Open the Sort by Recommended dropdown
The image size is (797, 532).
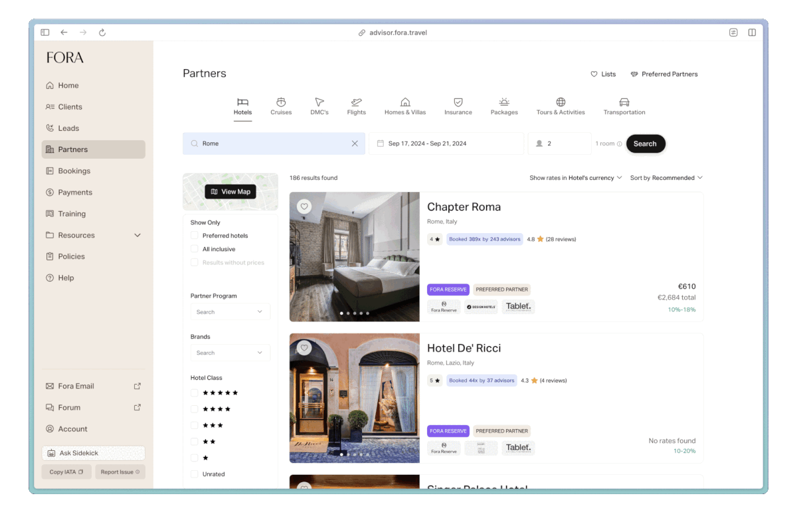666,177
